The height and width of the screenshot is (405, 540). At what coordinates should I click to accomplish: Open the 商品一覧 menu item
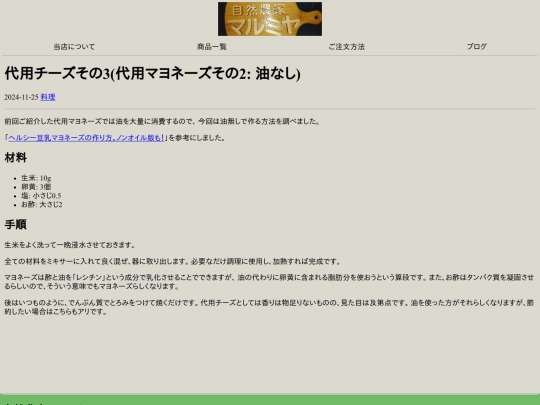[x=212, y=46]
